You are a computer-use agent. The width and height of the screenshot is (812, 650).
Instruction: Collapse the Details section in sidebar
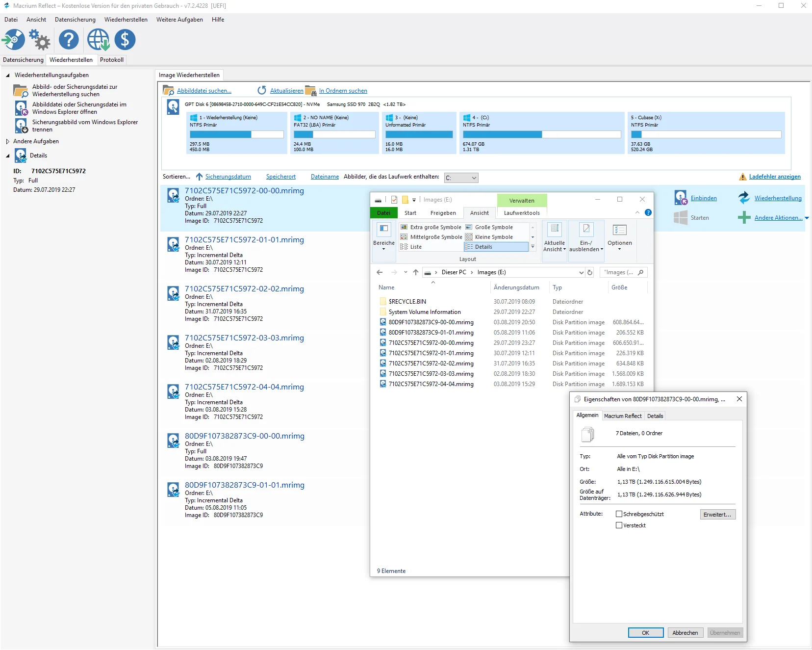[x=8, y=156]
